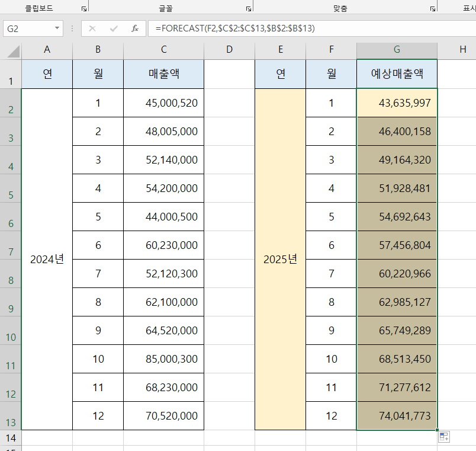Select cell with value 45,000,520
476x451 pixels.
[164, 103]
